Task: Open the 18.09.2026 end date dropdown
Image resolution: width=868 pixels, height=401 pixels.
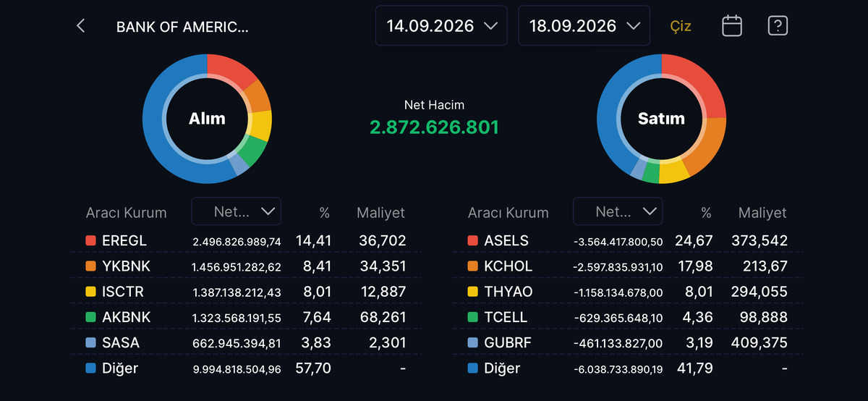Action: [584, 26]
